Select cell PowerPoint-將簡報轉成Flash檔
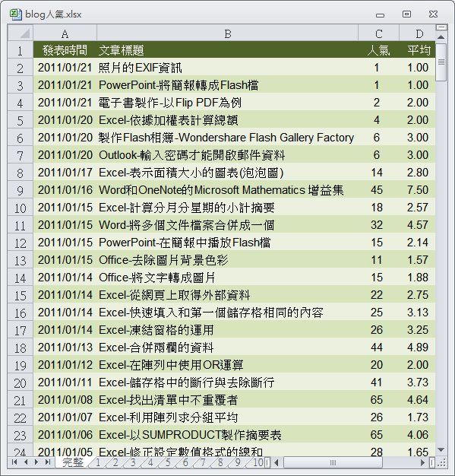This screenshot has height=476, width=455. pyautogui.click(x=228, y=85)
